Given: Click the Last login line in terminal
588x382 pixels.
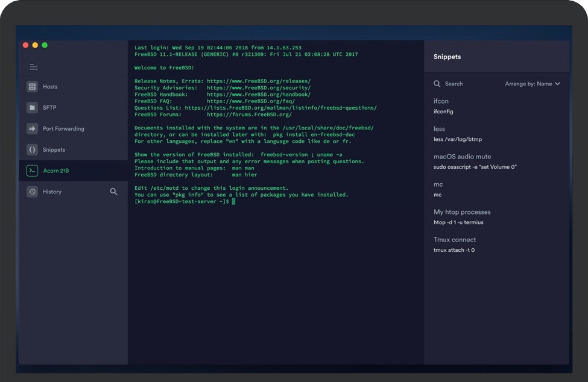Looking at the screenshot, I should 218,48.
